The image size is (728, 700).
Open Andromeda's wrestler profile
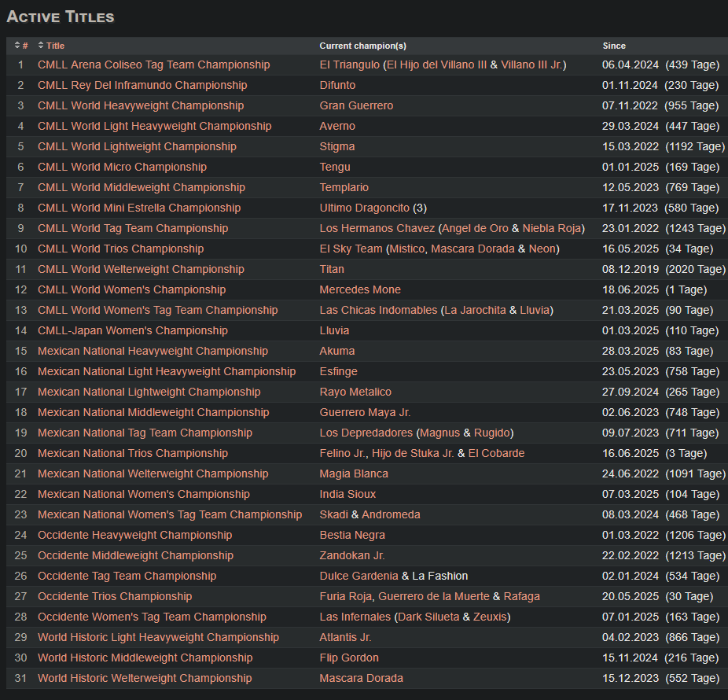click(x=391, y=514)
